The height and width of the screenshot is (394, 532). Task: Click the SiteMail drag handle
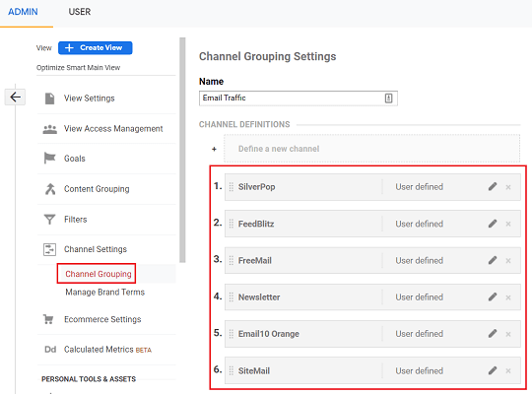232,371
